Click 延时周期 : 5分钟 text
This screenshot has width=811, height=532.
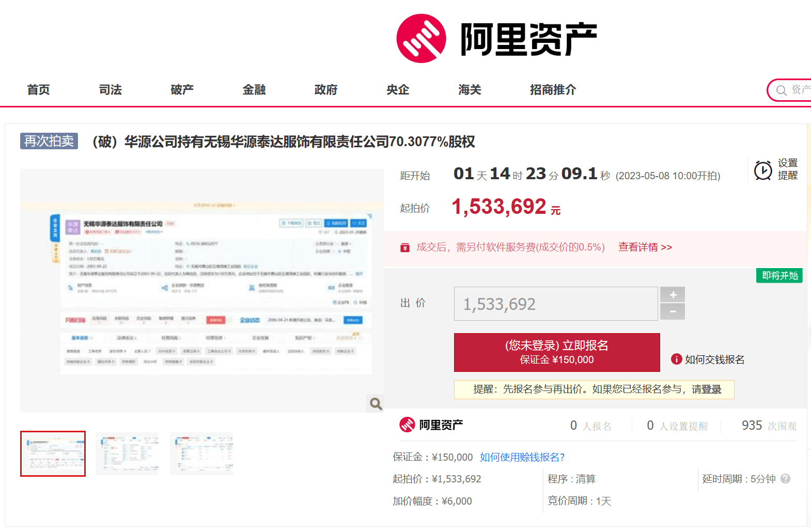tap(739, 479)
